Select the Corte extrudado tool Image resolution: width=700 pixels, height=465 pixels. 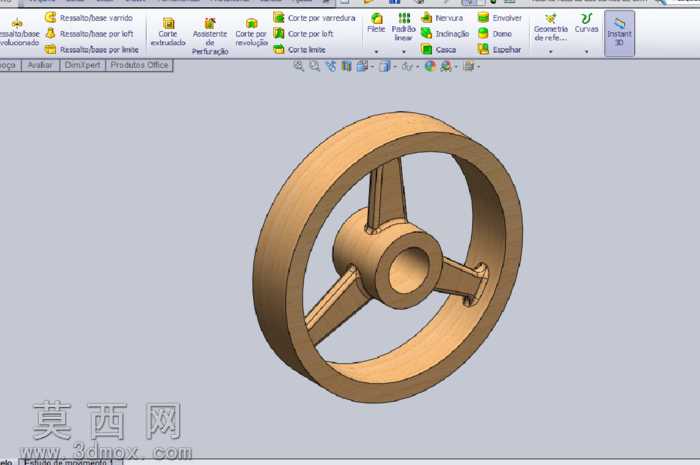tap(168, 32)
